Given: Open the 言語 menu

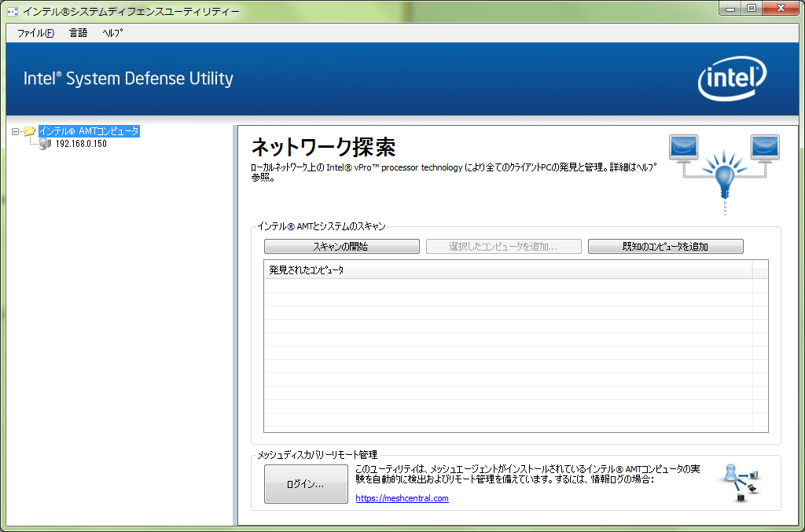Looking at the screenshot, I should click(x=78, y=33).
